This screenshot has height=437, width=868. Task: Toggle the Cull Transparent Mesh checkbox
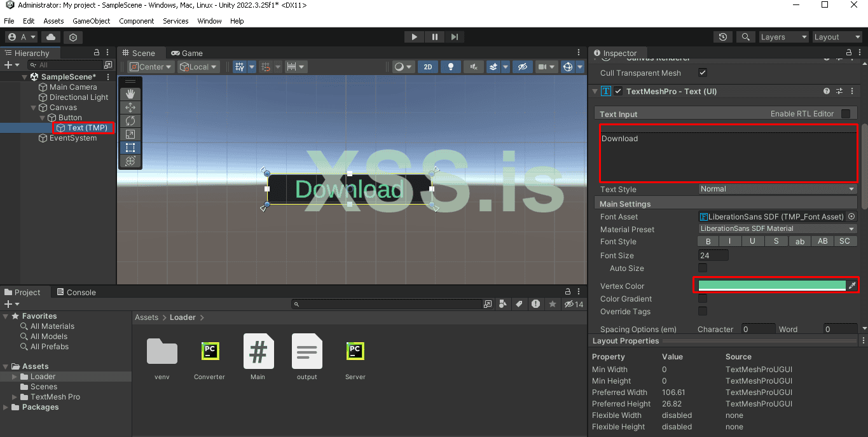pyautogui.click(x=702, y=73)
